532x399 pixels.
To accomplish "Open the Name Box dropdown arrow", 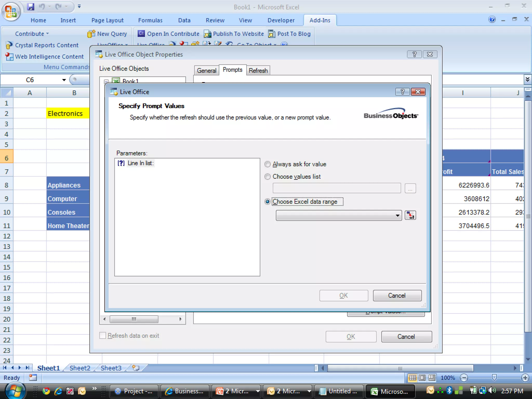I will click(x=64, y=80).
